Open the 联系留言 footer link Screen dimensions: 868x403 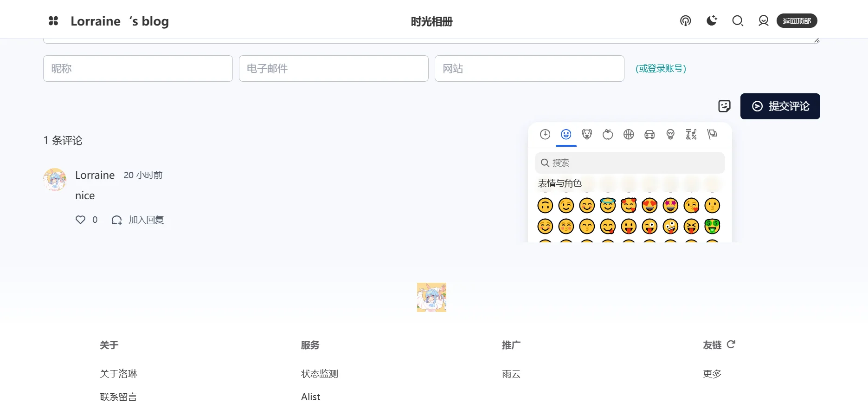(118, 397)
